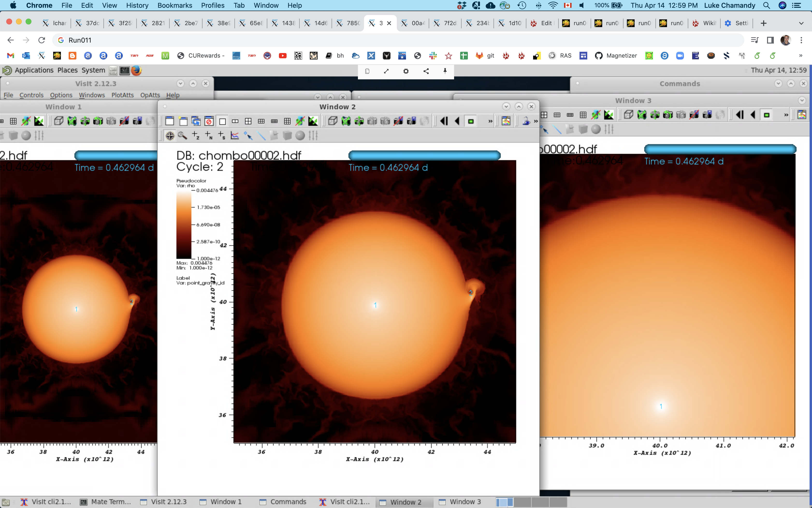Select the workspace switcher first desktop
The image size is (812, 508).
pyautogui.click(x=505, y=502)
